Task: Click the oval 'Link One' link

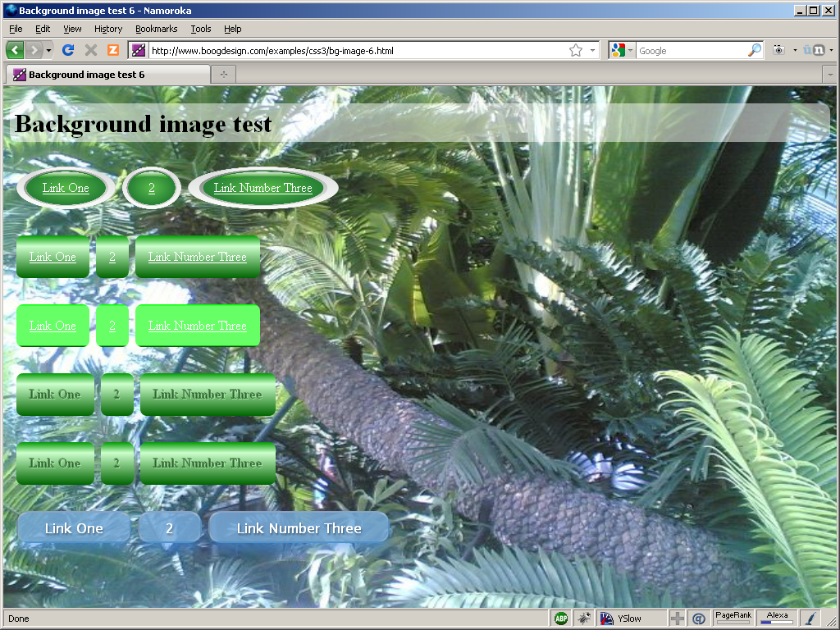Action: coord(66,188)
